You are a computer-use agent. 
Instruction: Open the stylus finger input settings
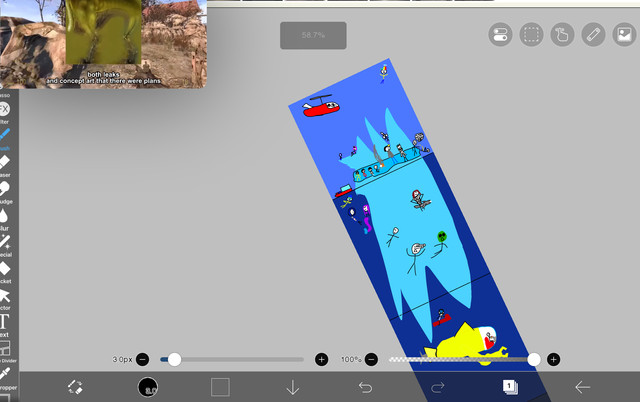coord(562,35)
